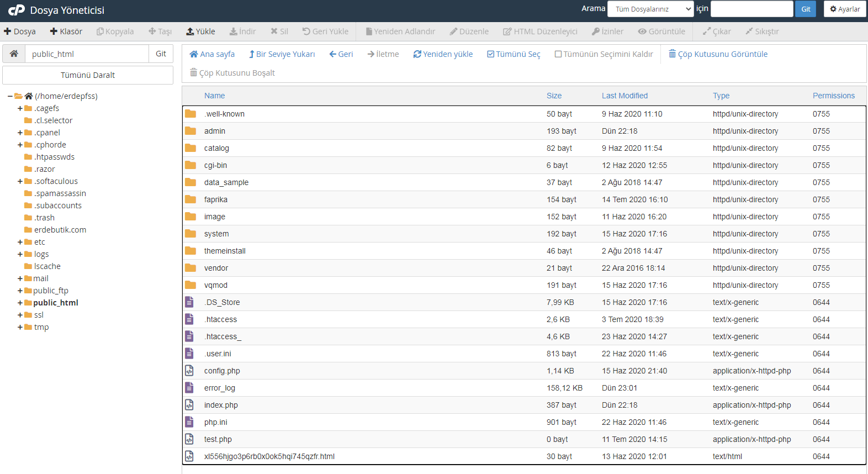Click İndir download toolbar button
This screenshot has width=868, height=474.
[243, 31]
